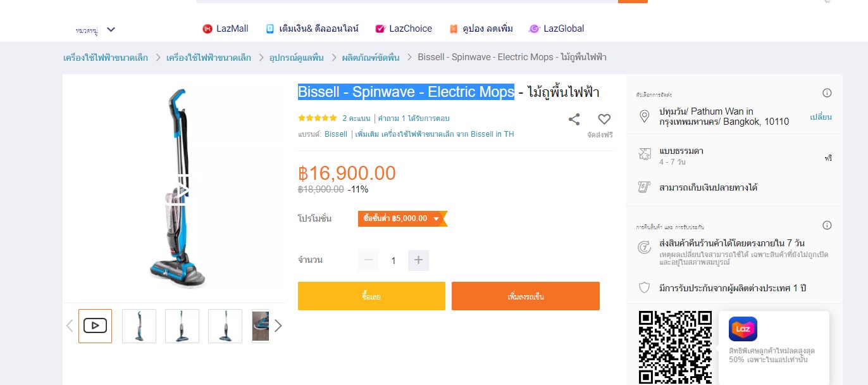Go to previous thumbnail with left arrow
The image size is (868, 385).
[x=70, y=326]
